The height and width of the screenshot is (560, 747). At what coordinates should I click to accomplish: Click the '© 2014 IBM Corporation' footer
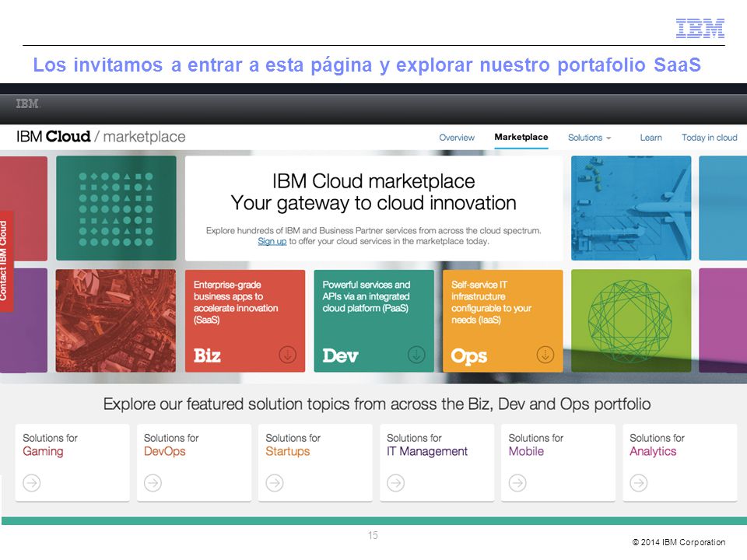click(679, 542)
